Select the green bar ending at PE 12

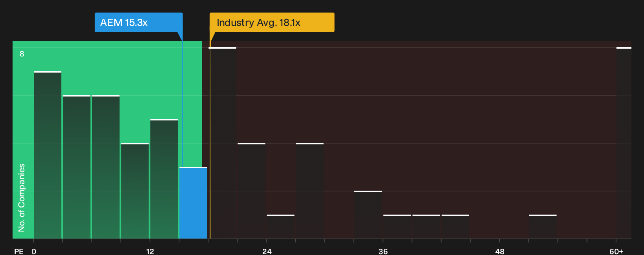coord(135,191)
